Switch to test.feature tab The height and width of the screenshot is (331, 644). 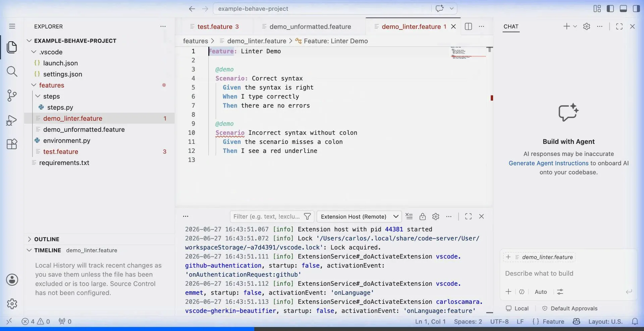217,26
